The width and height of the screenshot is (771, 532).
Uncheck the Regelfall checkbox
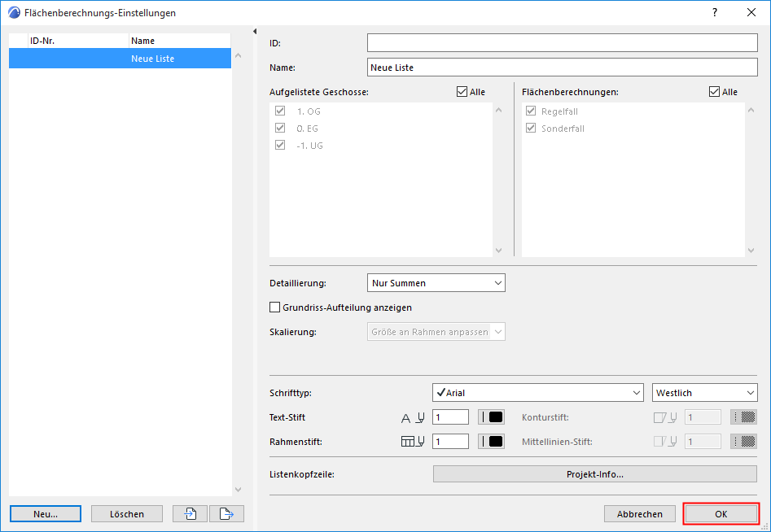pyautogui.click(x=532, y=111)
